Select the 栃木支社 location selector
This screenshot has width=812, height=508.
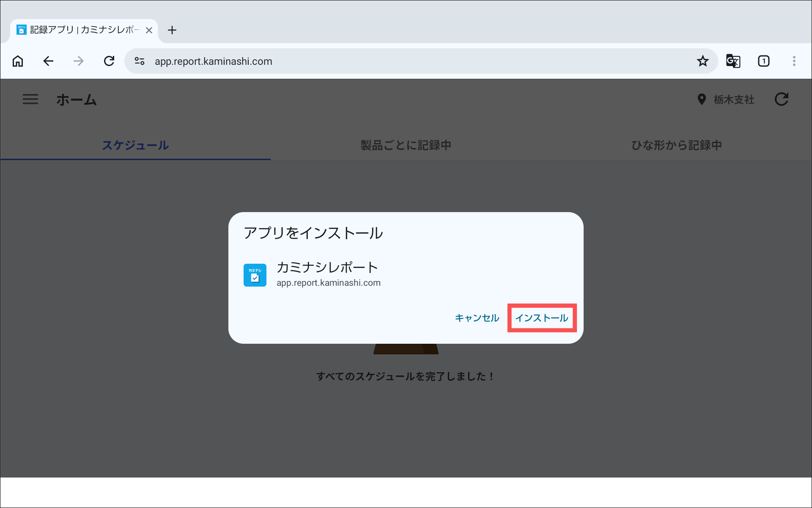[726, 99]
